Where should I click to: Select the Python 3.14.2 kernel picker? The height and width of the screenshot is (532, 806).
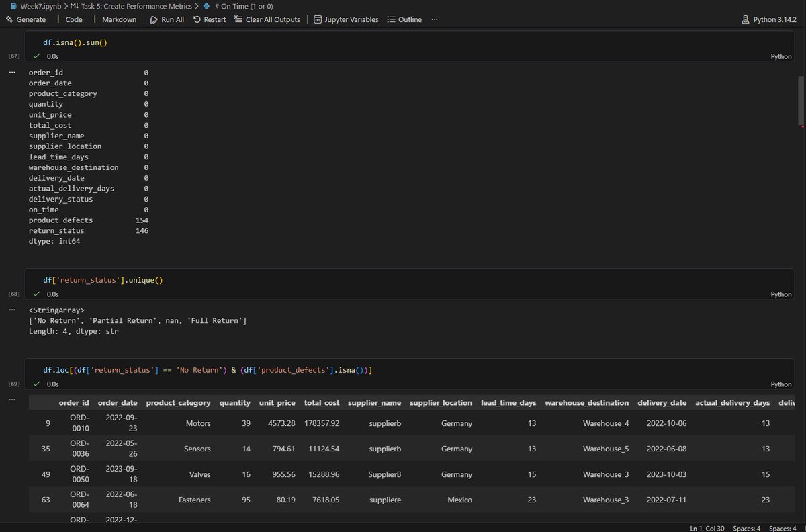point(768,19)
